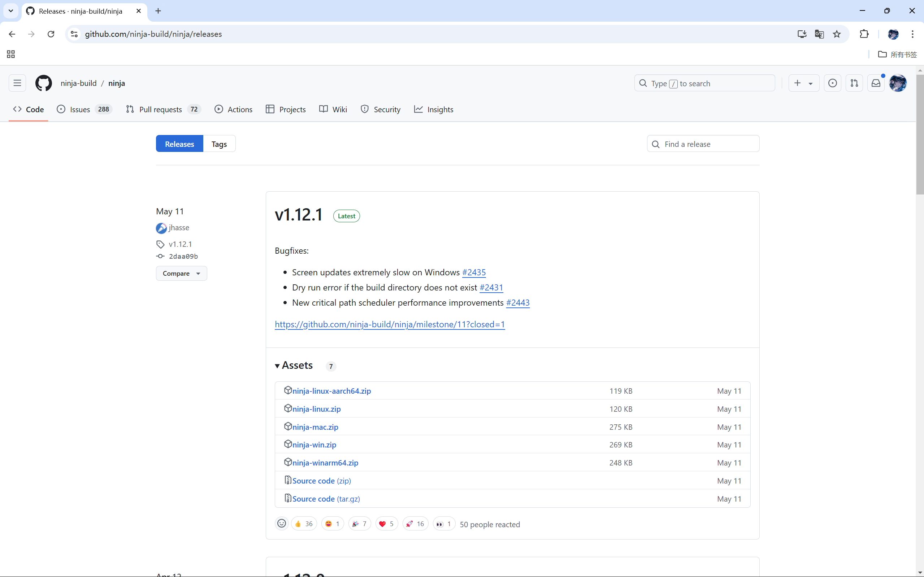Click the browser address bar URL

pos(153,34)
